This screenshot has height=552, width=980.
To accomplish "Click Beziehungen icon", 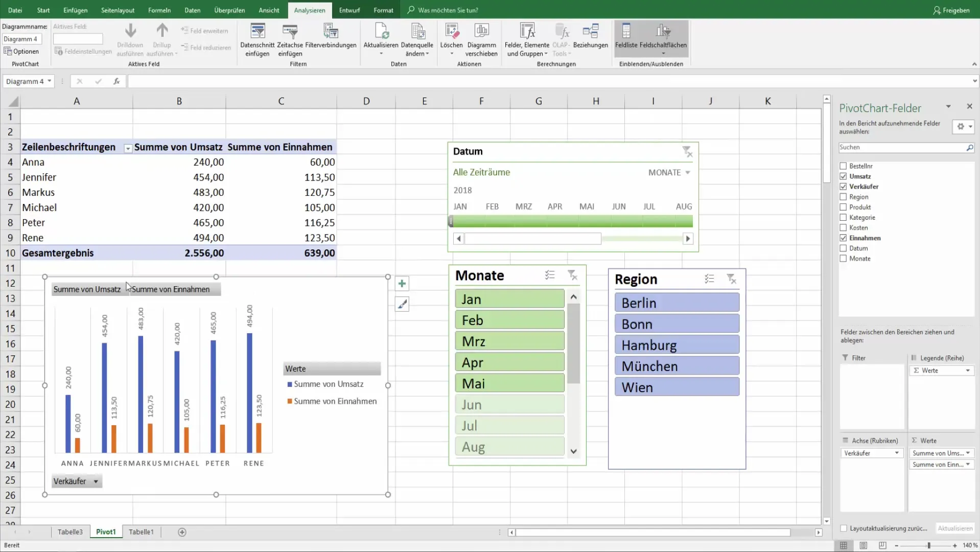I will pos(590,32).
